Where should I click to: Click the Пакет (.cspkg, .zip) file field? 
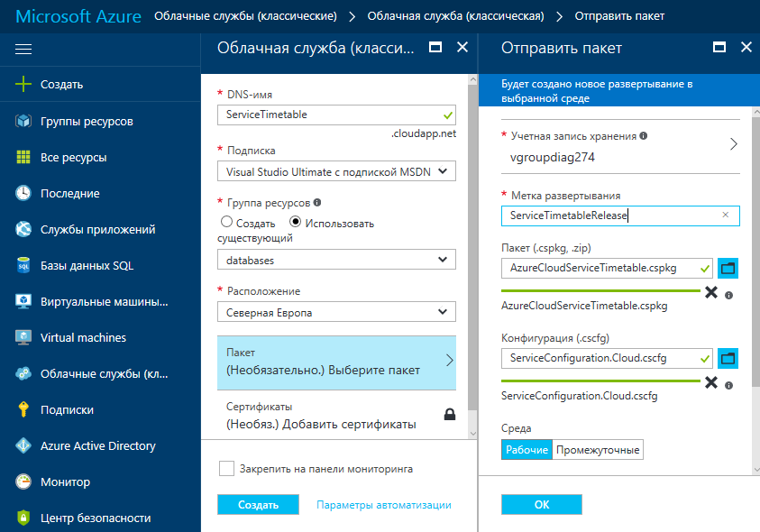(x=607, y=268)
